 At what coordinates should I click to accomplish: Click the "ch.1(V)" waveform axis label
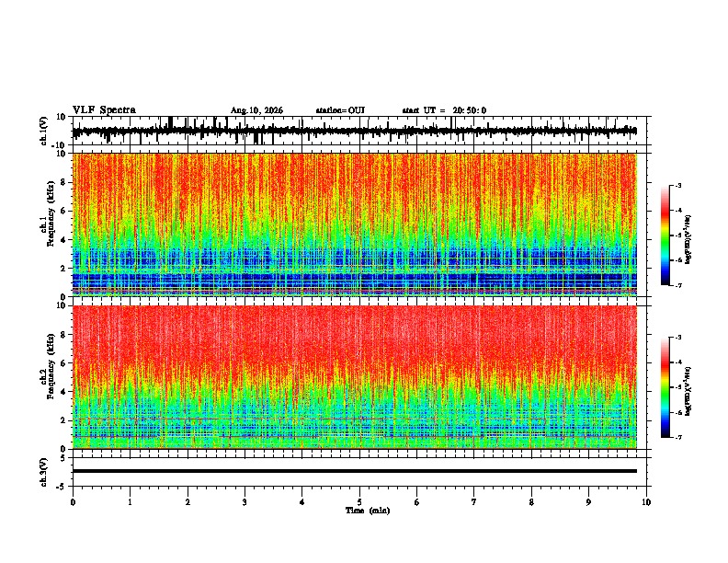click(44, 131)
